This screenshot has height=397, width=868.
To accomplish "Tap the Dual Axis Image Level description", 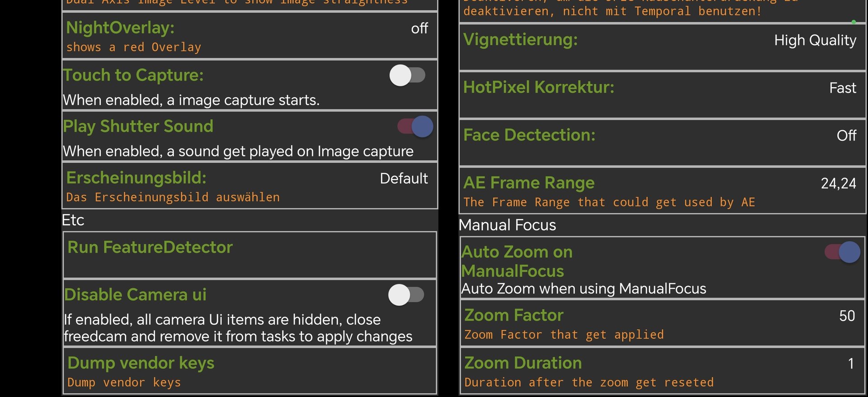I will click(237, 3).
